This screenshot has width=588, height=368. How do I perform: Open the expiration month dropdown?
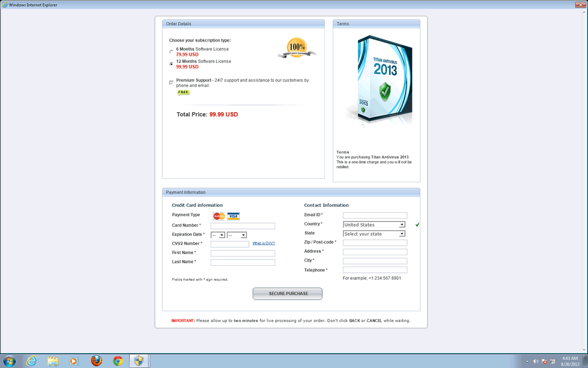pos(218,235)
